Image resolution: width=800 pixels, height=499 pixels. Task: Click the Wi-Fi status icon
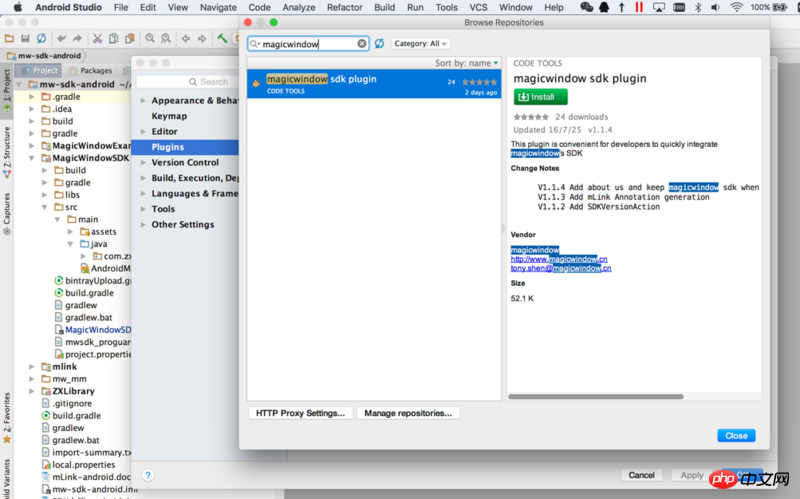(736, 7)
